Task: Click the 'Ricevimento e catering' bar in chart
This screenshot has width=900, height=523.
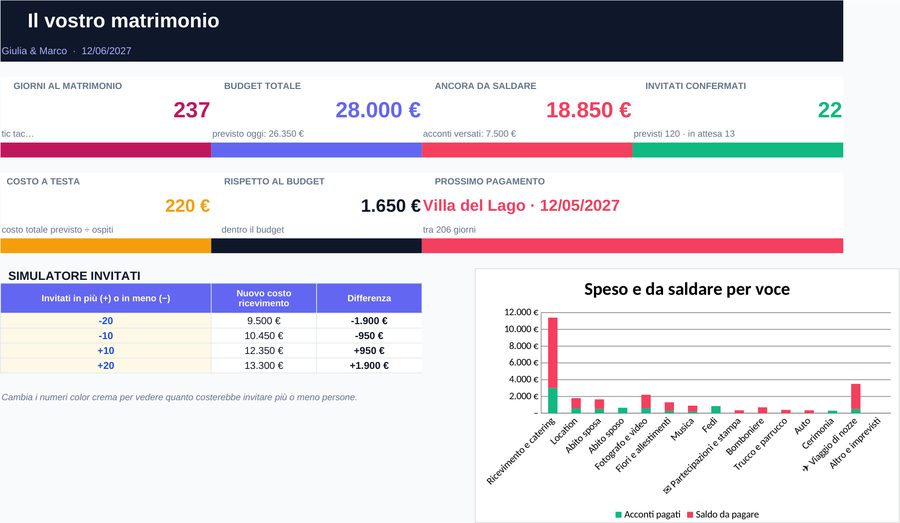Action: pos(553,365)
